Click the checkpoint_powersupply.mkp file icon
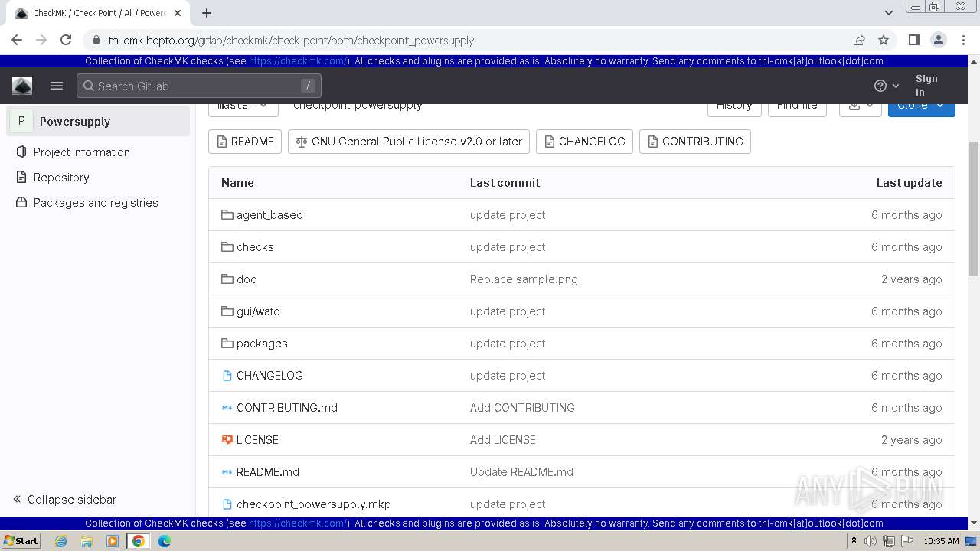Image resolution: width=980 pixels, height=551 pixels. [227, 504]
